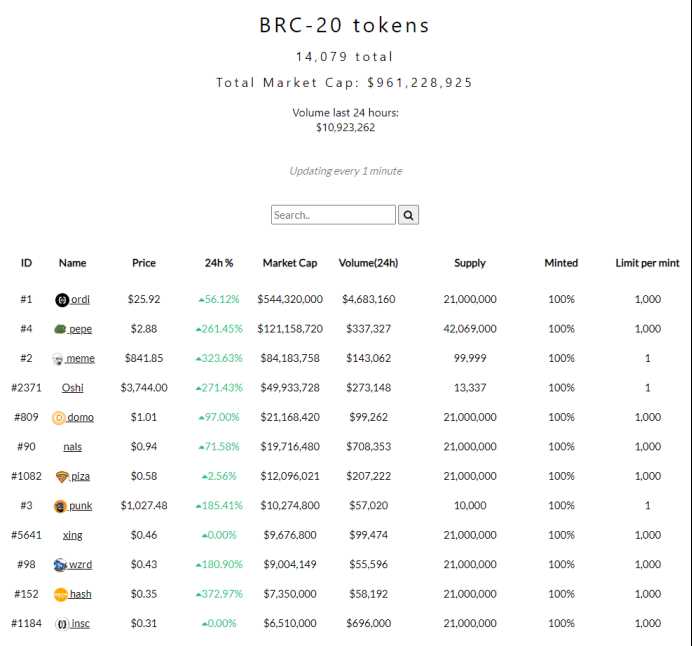Click the hash token icon
Viewport: 692px width, 646px height.
(60, 594)
